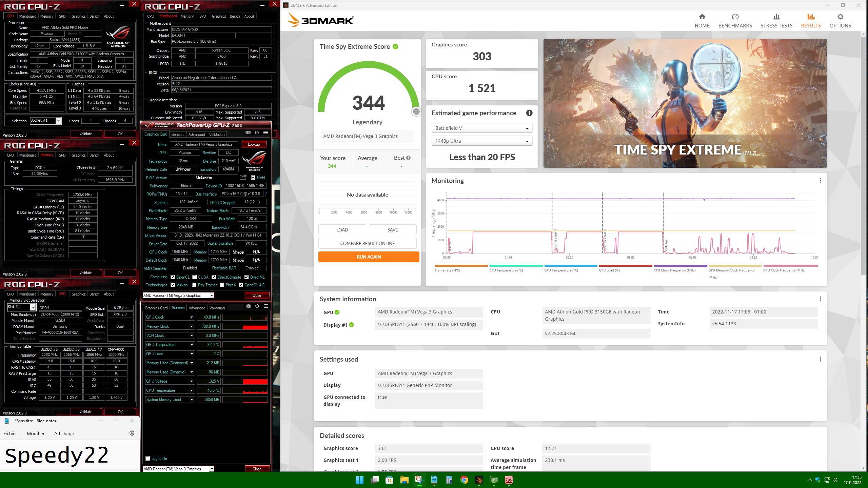Open GPU-Z Graphics Card hamburger menu
This screenshot has width=868, height=488.
pyautogui.click(x=265, y=133)
